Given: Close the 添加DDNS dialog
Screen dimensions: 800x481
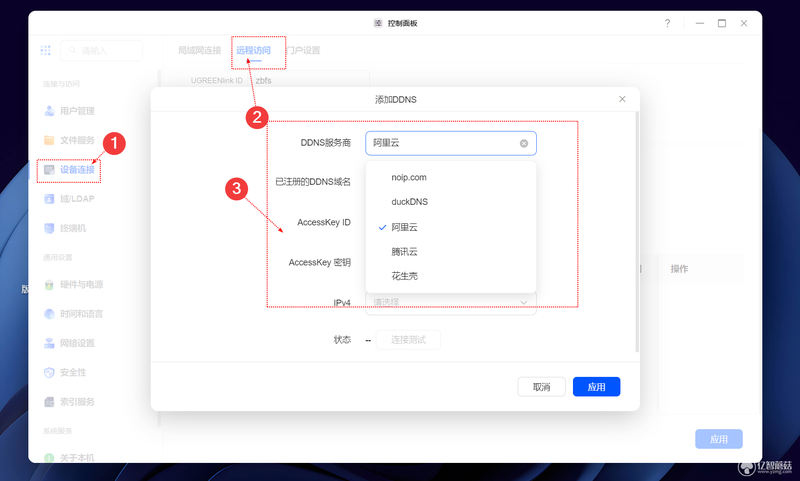Looking at the screenshot, I should 622,99.
